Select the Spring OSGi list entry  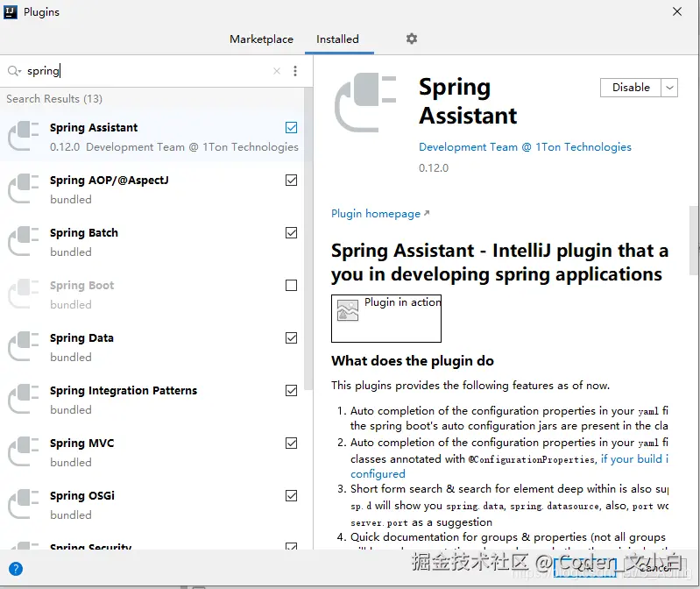pyautogui.click(x=152, y=504)
